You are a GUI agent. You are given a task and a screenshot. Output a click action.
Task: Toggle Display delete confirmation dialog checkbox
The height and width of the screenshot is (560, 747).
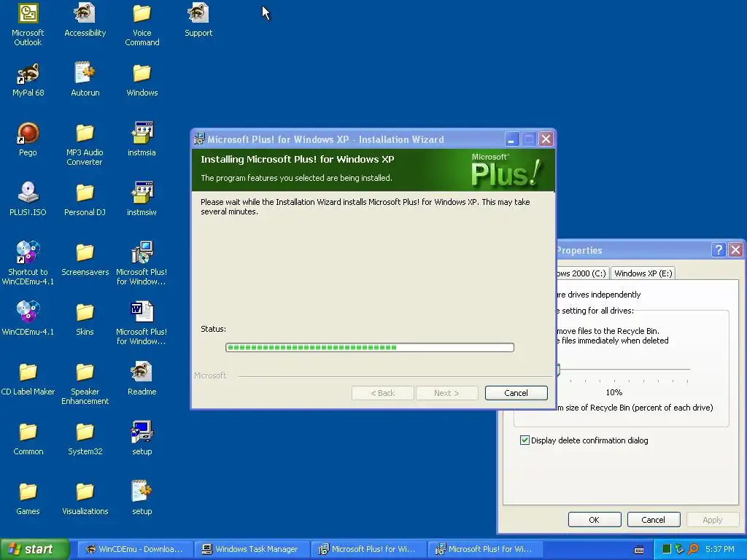525,440
